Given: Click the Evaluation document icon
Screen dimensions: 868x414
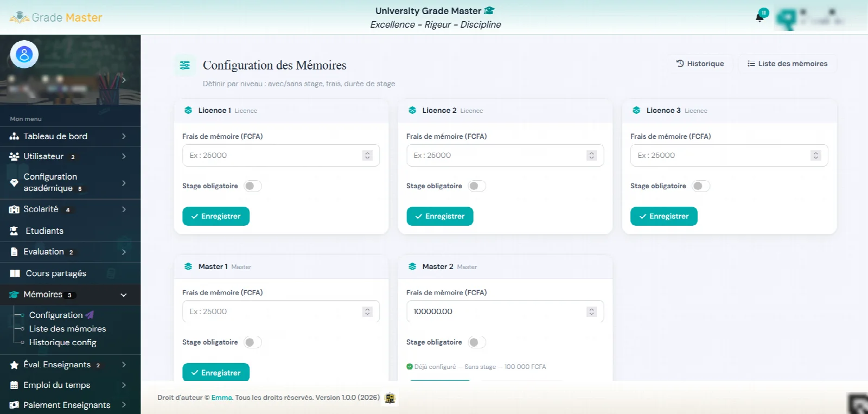Looking at the screenshot, I should 14,252.
